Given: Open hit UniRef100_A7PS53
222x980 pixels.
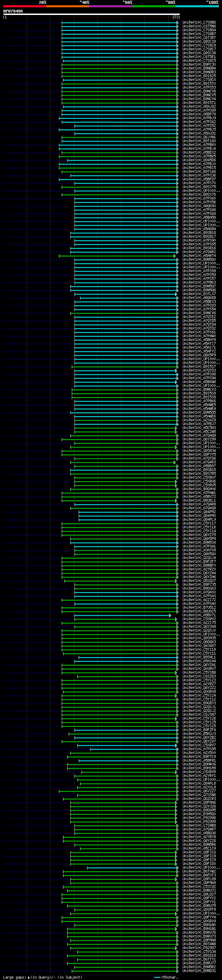Looking at the screenshot, I should point(199,88).
